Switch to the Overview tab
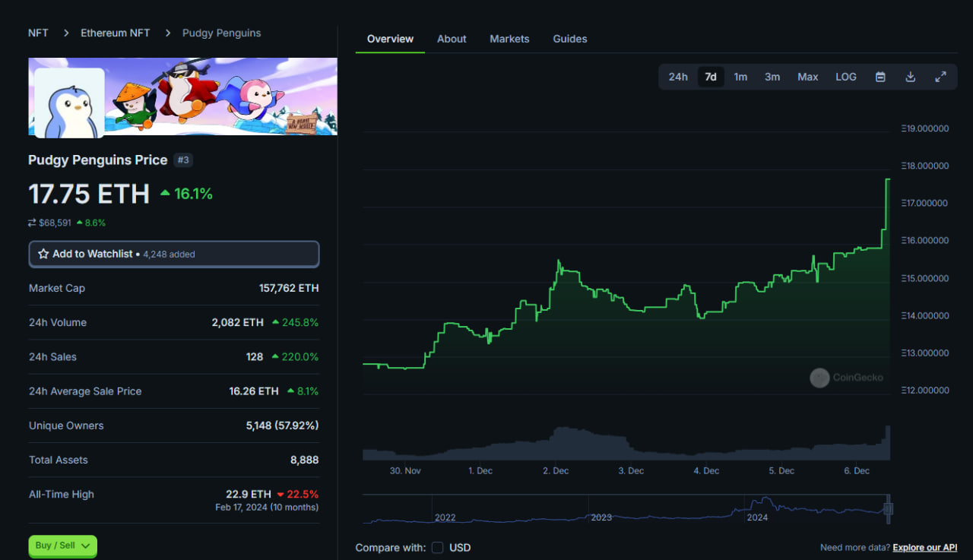 [x=390, y=39]
